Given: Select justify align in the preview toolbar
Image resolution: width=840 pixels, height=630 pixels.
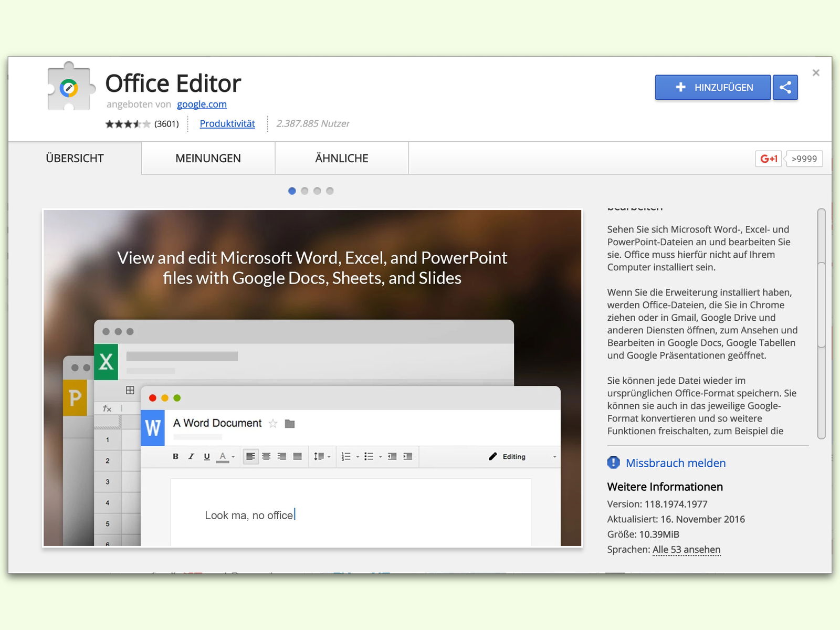Looking at the screenshot, I should [x=297, y=457].
